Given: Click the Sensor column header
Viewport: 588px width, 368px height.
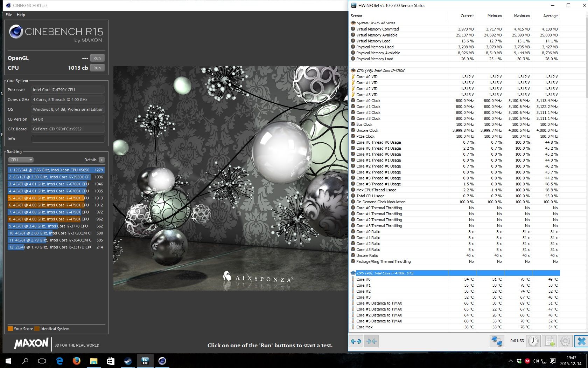Looking at the screenshot, I should tap(398, 16).
